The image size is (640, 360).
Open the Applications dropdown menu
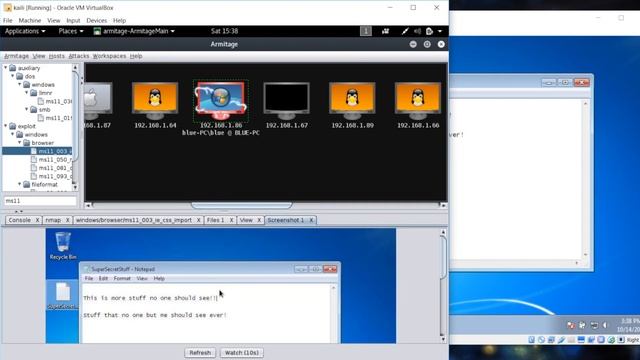point(25,31)
